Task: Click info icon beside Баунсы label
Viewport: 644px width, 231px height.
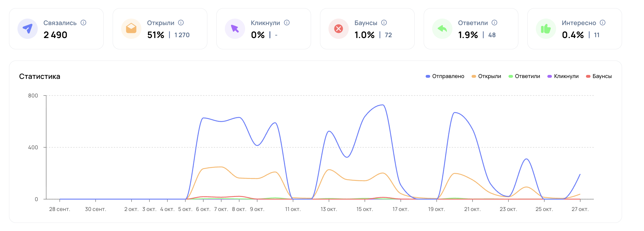Action: point(384,23)
